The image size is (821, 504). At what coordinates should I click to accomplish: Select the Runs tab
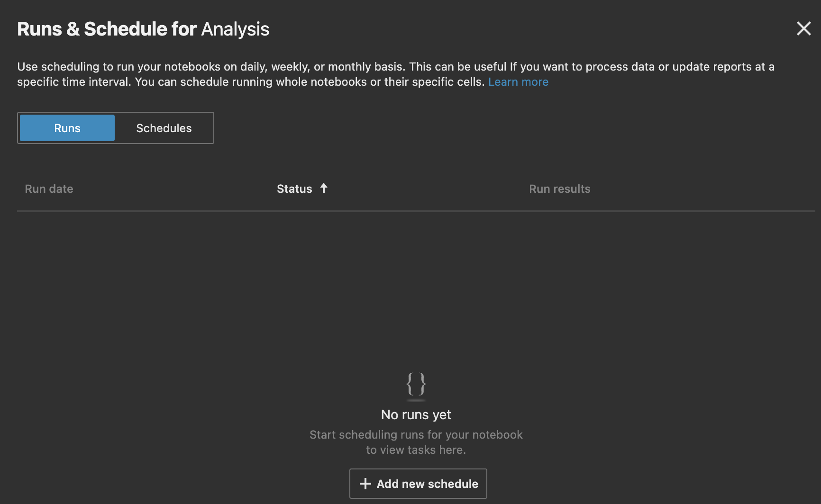pyautogui.click(x=66, y=128)
